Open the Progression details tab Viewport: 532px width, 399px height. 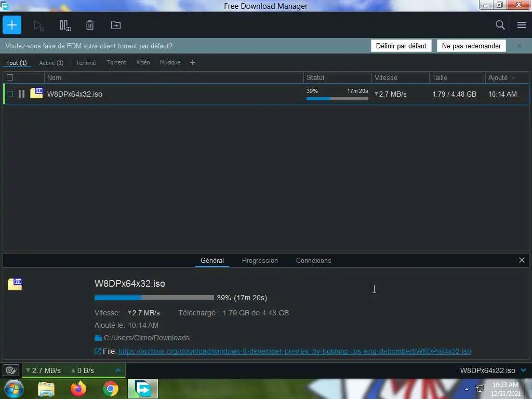(x=260, y=261)
